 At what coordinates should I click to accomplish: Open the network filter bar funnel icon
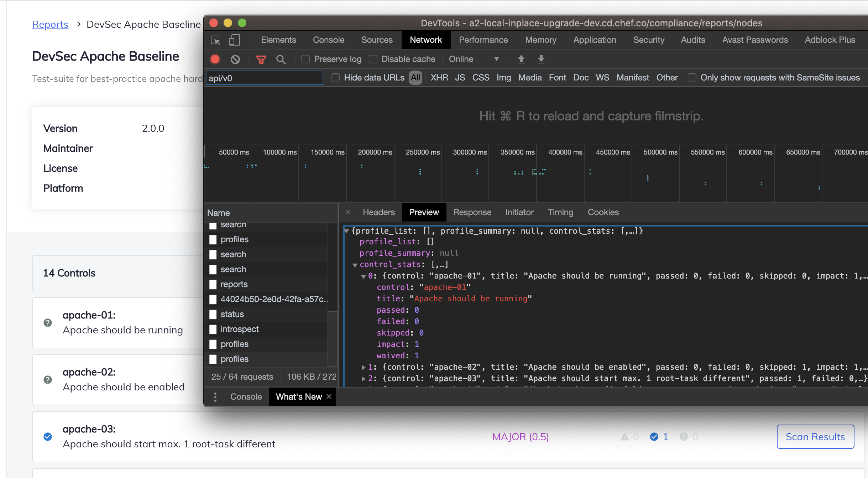pyautogui.click(x=262, y=59)
